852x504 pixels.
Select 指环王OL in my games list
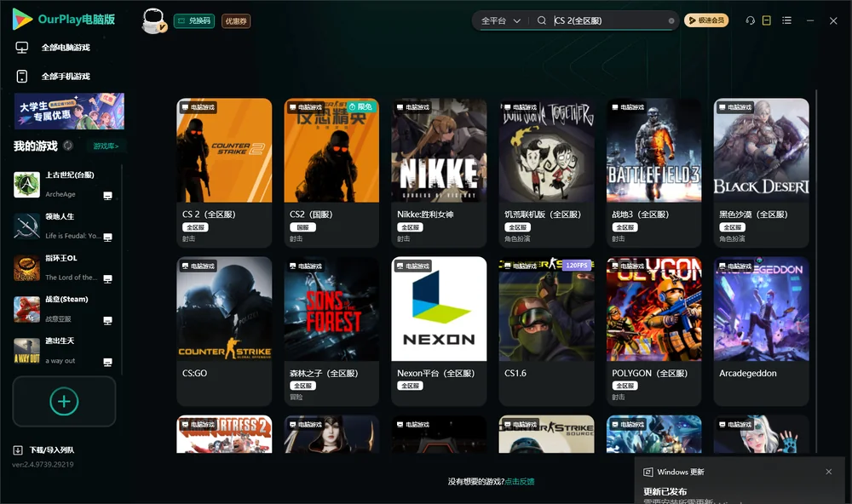[64, 267]
